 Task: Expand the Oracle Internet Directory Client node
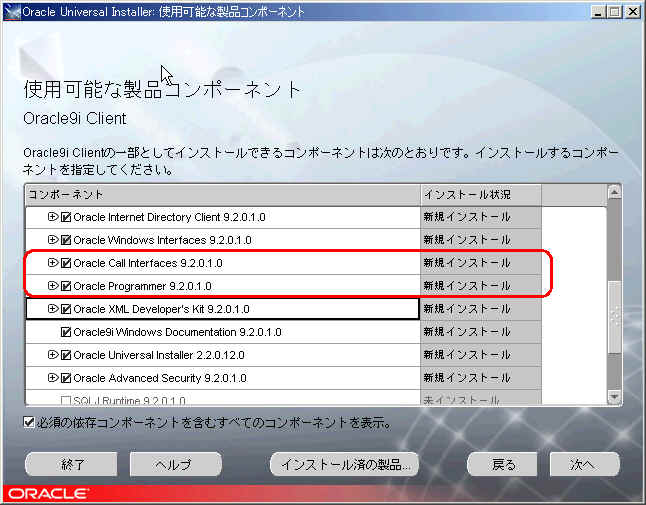coord(53,217)
